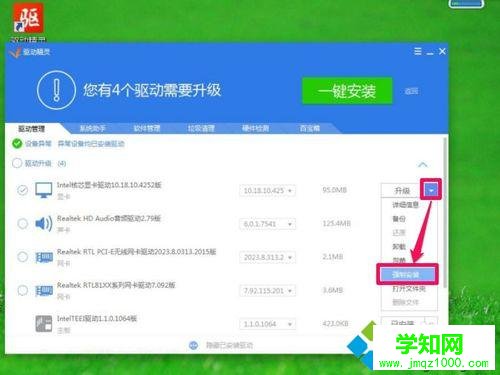Screen dimensions: 500x375
Task: Click the exclamation warning circle icon
Action: (x=56, y=90)
